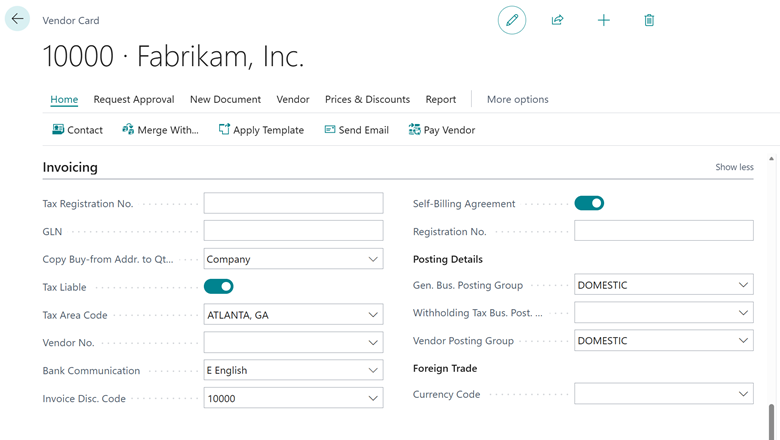Click the pencil edit icon
The height and width of the screenshot is (440, 780).
point(512,20)
